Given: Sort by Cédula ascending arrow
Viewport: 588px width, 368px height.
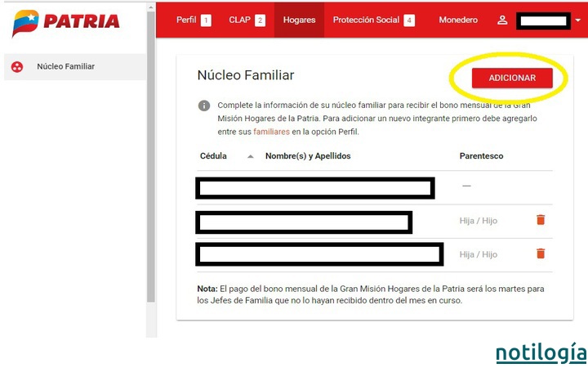Looking at the screenshot, I should tap(250, 156).
